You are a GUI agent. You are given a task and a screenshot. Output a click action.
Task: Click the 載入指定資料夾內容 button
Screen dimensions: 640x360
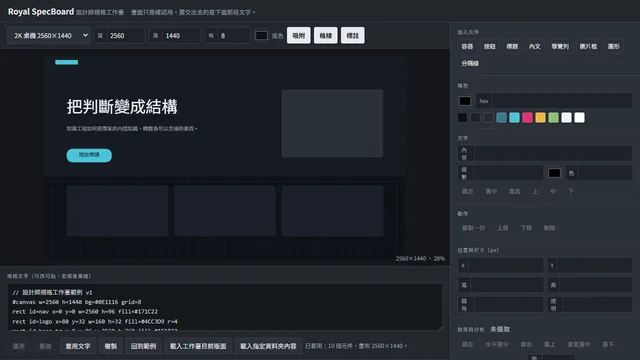click(x=268, y=346)
